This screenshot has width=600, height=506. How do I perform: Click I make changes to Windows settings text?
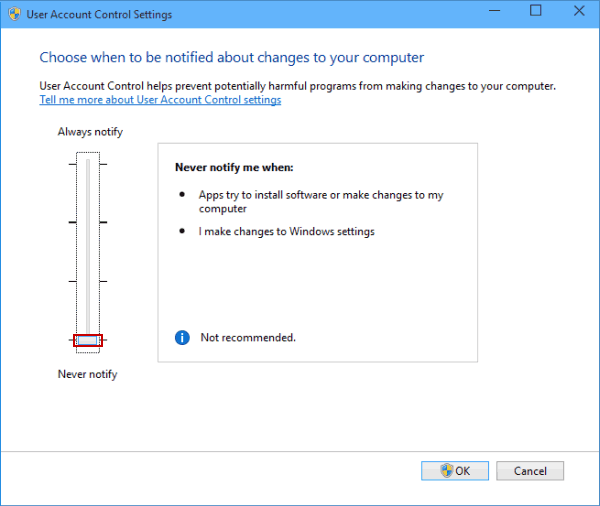click(x=287, y=232)
